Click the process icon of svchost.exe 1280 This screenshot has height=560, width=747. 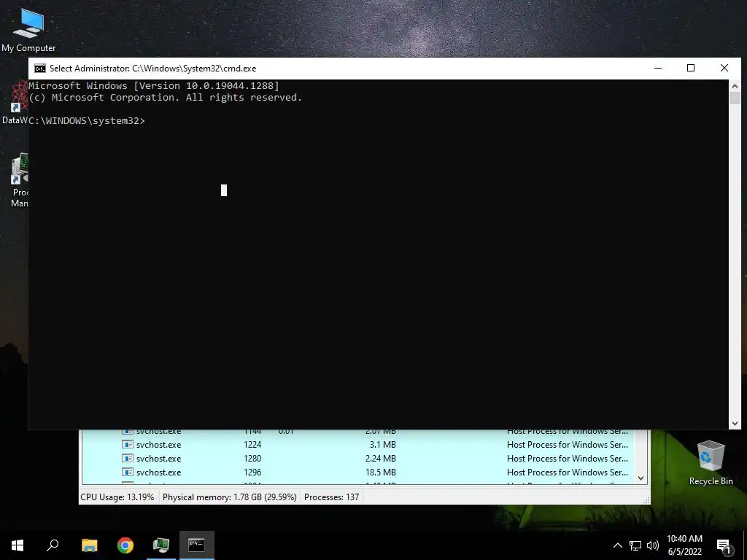point(127,458)
